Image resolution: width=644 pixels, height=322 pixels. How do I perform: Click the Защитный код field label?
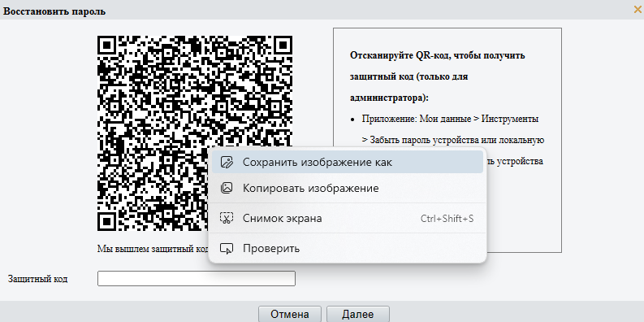(x=38, y=279)
